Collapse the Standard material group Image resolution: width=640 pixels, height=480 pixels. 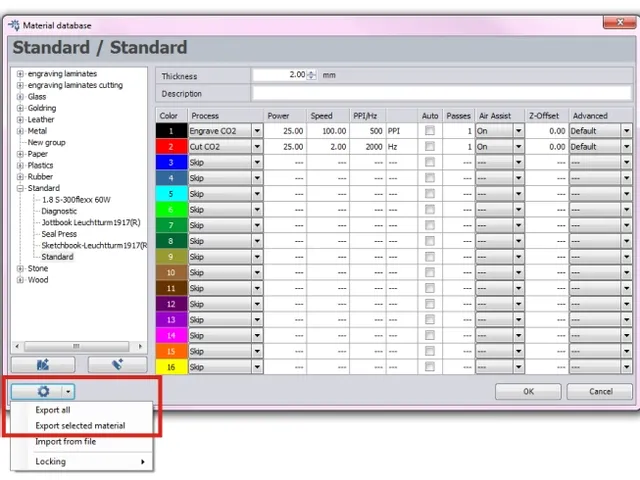pyautogui.click(x=19, y=188)
